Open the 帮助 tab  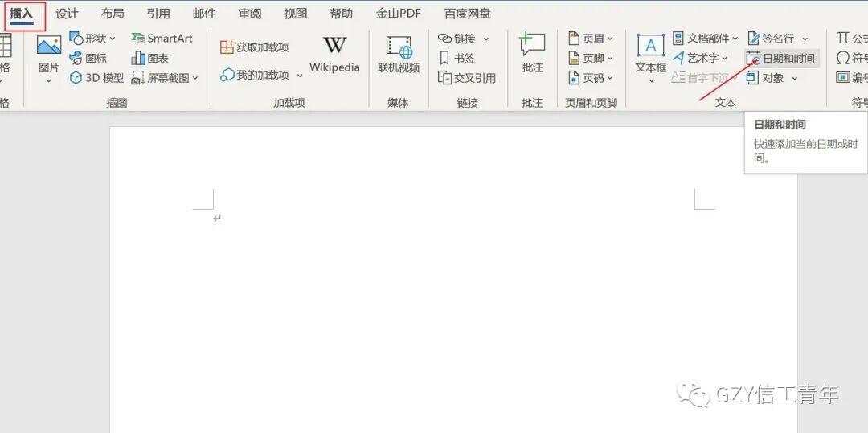click(341, 14)
